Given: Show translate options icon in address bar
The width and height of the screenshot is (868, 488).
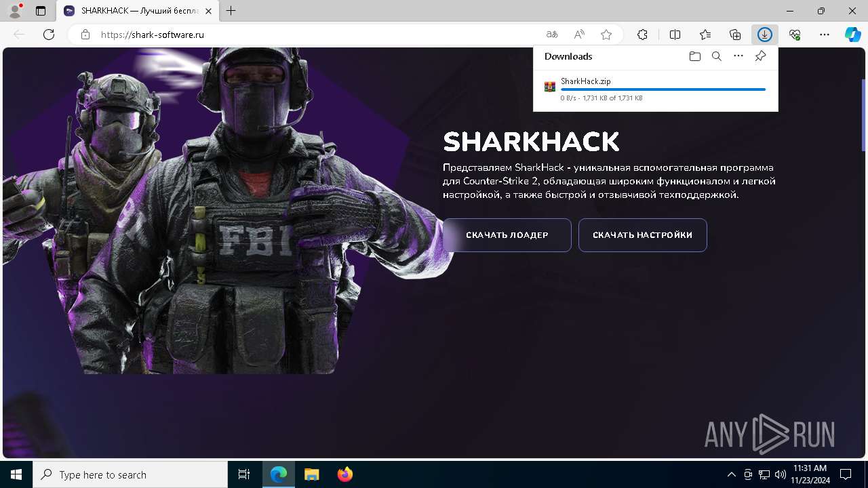Looking at the screenshot, I should [552, 35].
